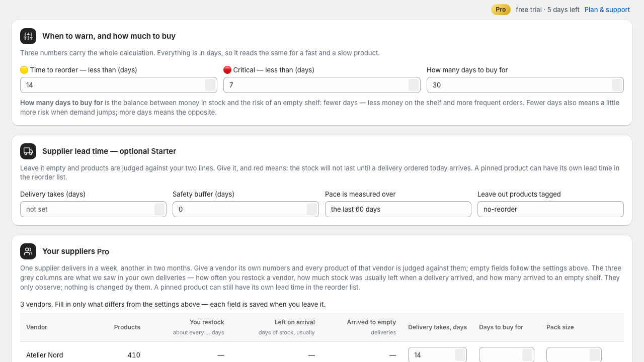Use the stepper in Atelier Nord's Delivery takes field
The image size is (644, 362).
460,355
